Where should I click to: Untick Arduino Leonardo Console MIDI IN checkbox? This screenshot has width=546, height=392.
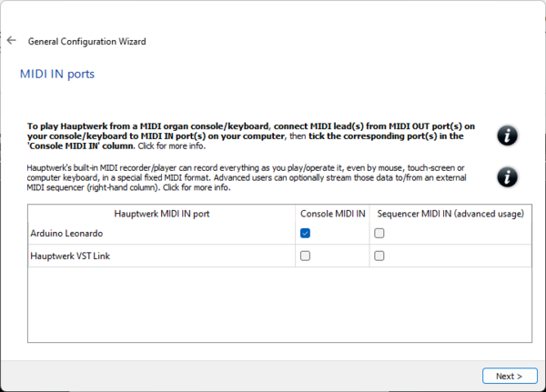click(x=305, y=233)
